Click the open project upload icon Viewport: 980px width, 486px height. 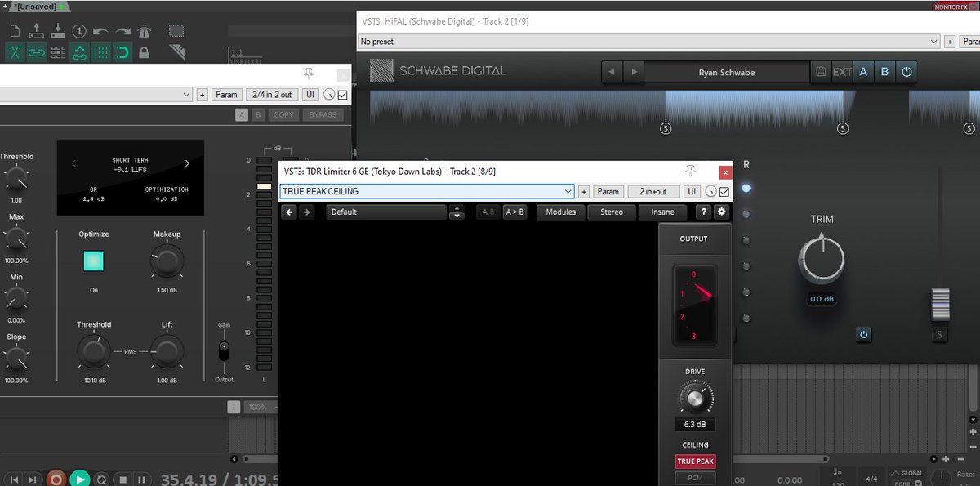(x=37, y=32)
